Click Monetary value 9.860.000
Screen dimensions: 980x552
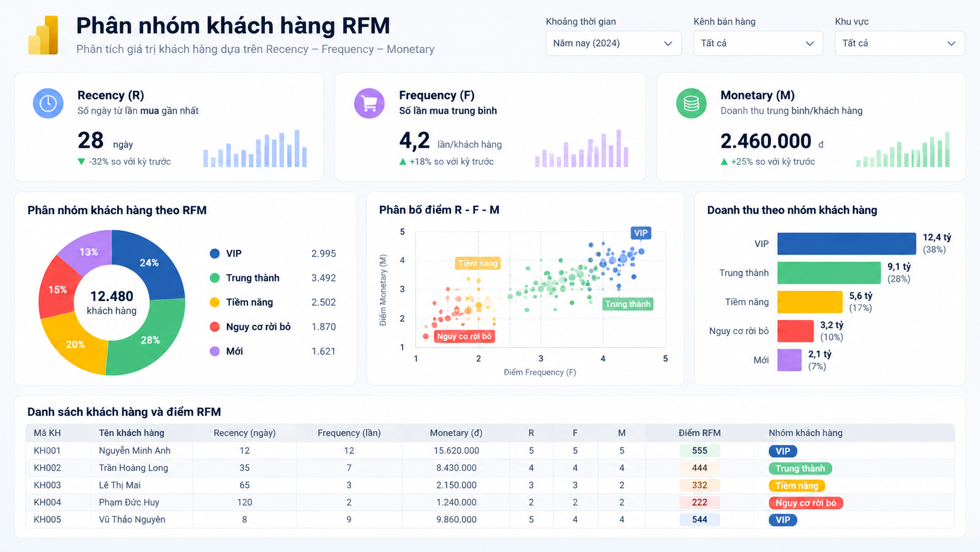click(x=456, y=520)
